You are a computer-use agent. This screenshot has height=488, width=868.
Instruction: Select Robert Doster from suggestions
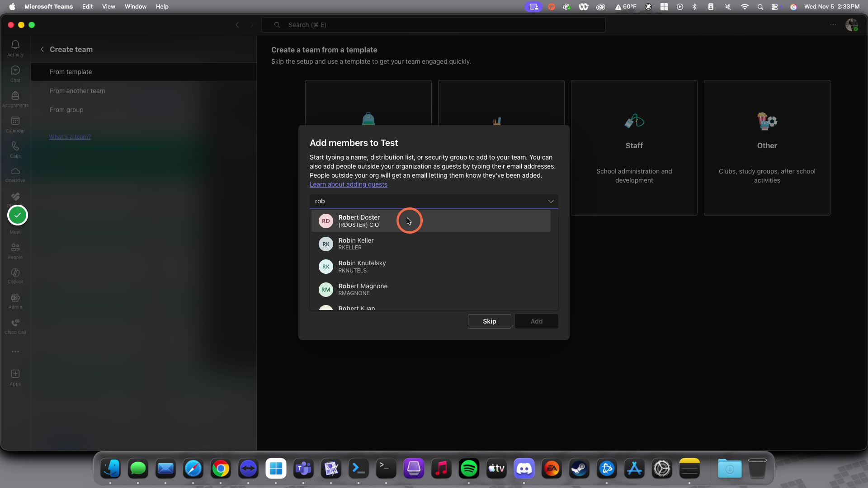point(431,221)
